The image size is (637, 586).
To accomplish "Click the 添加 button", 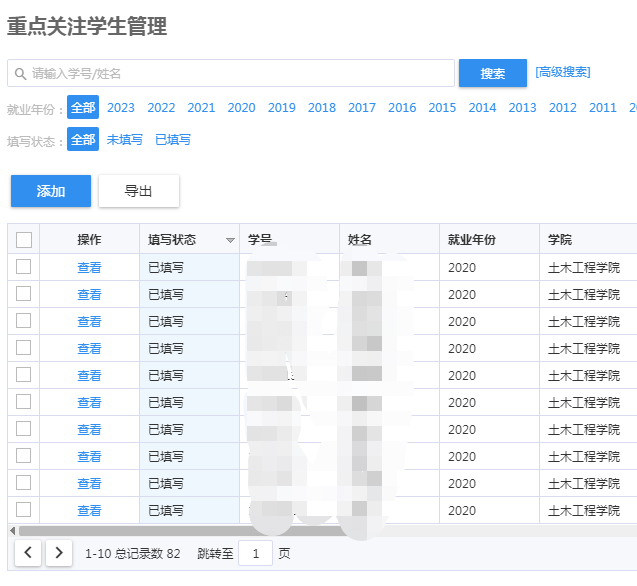I will pyautogui.click(x=51, y=191).
